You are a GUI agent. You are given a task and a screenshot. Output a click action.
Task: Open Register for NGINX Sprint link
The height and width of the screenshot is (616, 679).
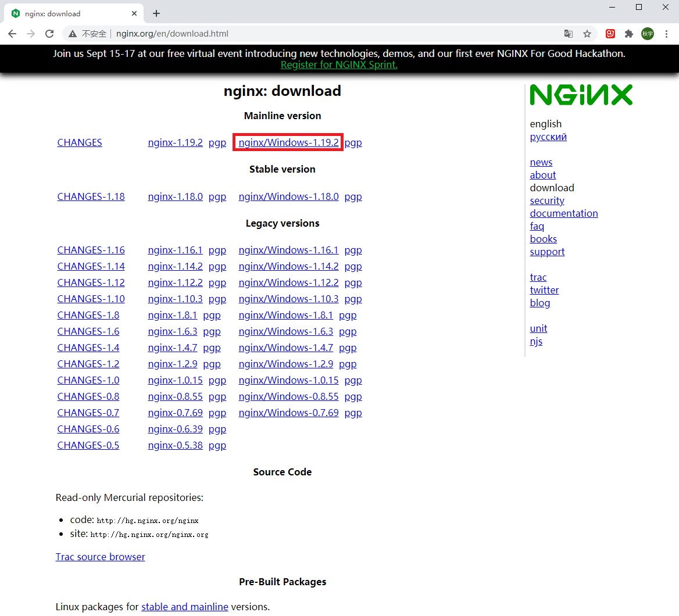click(x=339, y=65)
